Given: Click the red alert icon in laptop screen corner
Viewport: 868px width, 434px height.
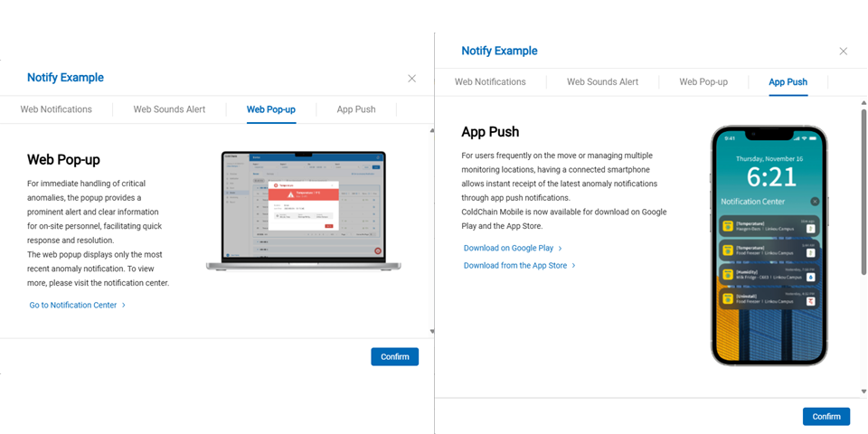Looking at the screenshot, I should [x=376, y=250].
